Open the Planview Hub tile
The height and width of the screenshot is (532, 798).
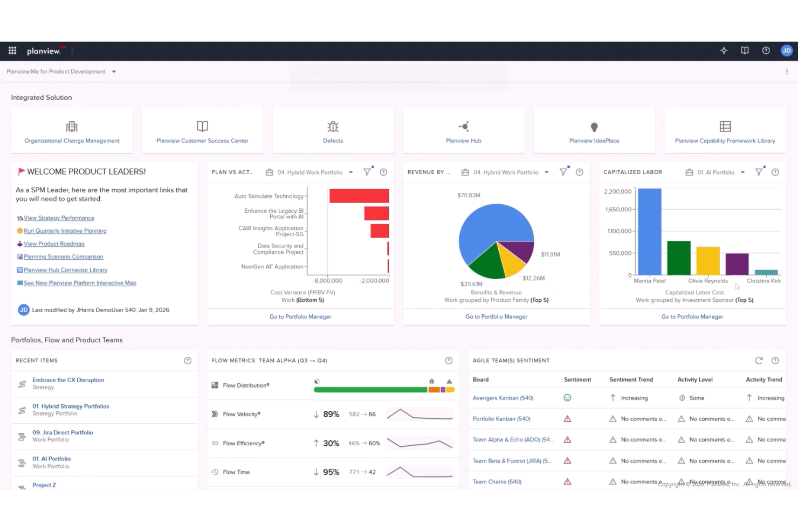tap(464, 130)
